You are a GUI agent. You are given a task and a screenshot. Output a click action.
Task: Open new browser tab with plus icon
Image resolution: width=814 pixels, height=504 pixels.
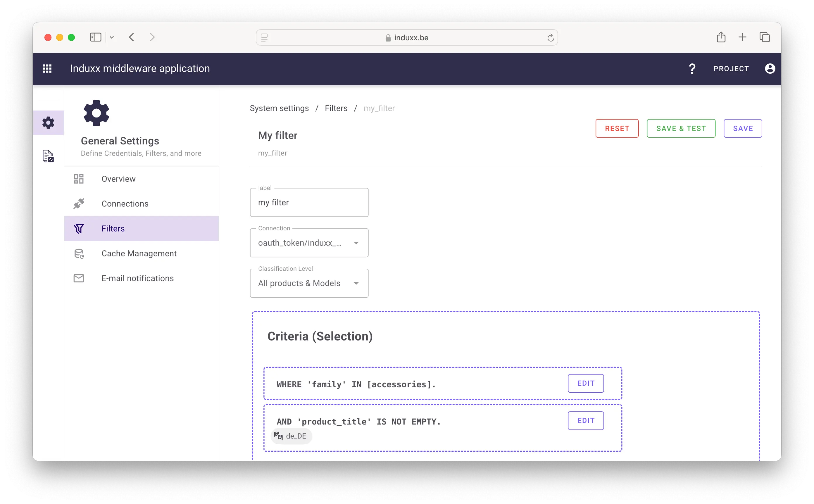tap(742, 37)
